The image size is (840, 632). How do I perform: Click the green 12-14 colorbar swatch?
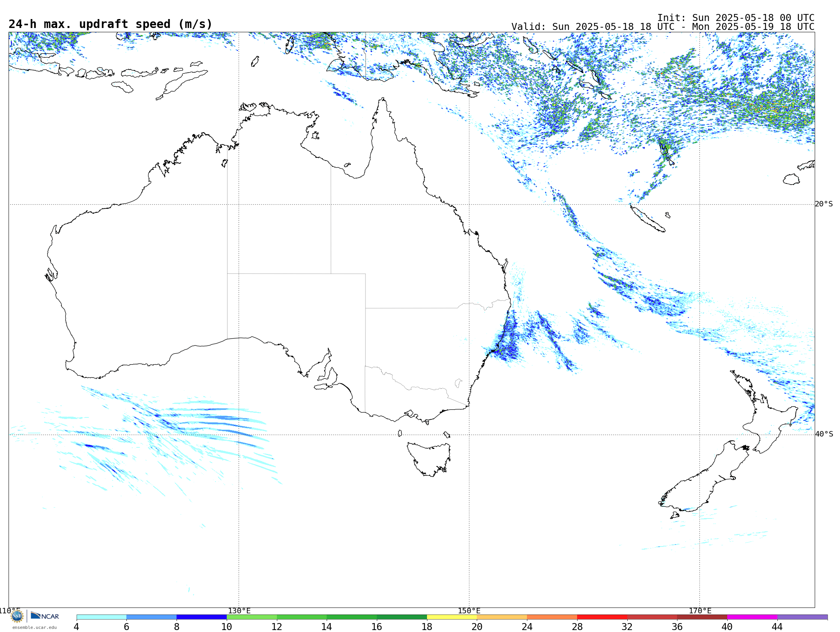[302, 617]
